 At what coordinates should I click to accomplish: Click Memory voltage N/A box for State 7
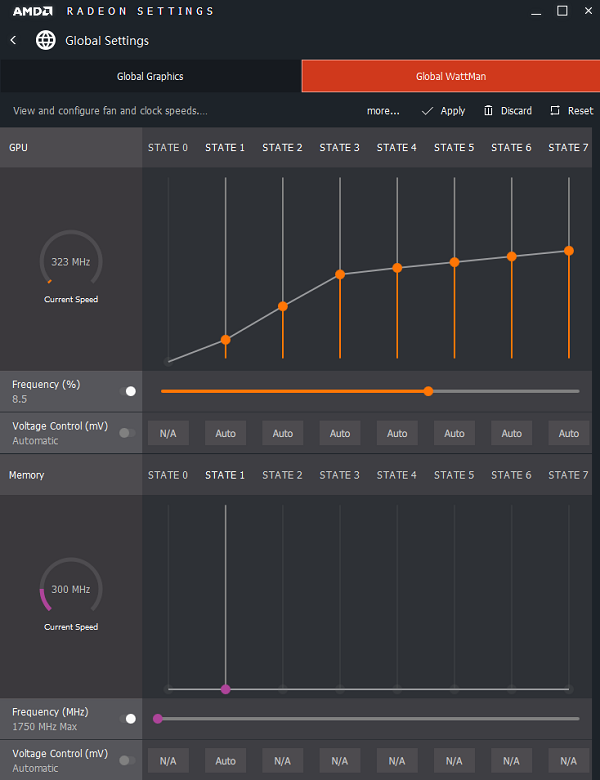(569, 761)
